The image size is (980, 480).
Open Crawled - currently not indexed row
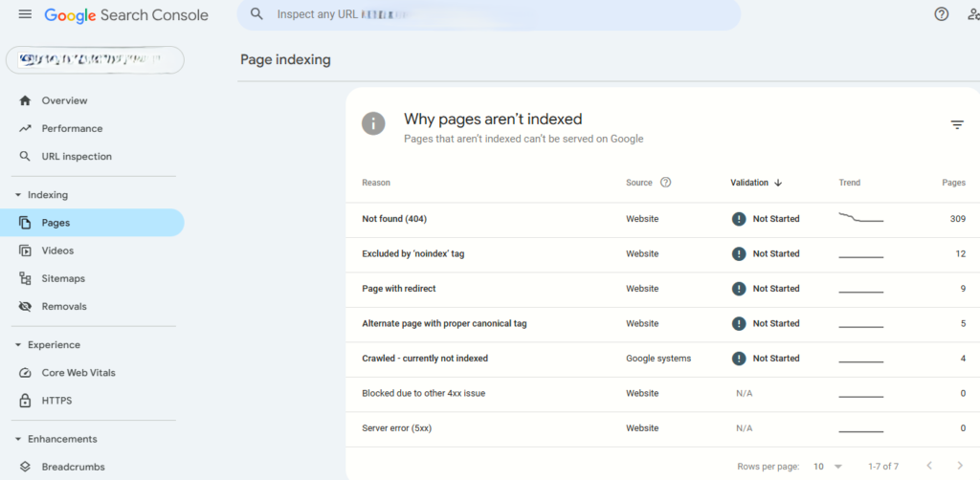pyautogui.click(x=662, y=360)
